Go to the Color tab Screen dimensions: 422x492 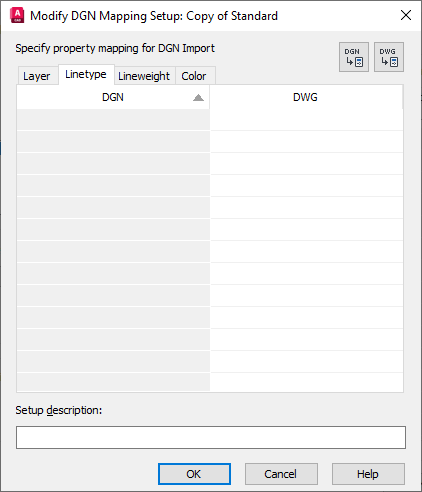194,76
